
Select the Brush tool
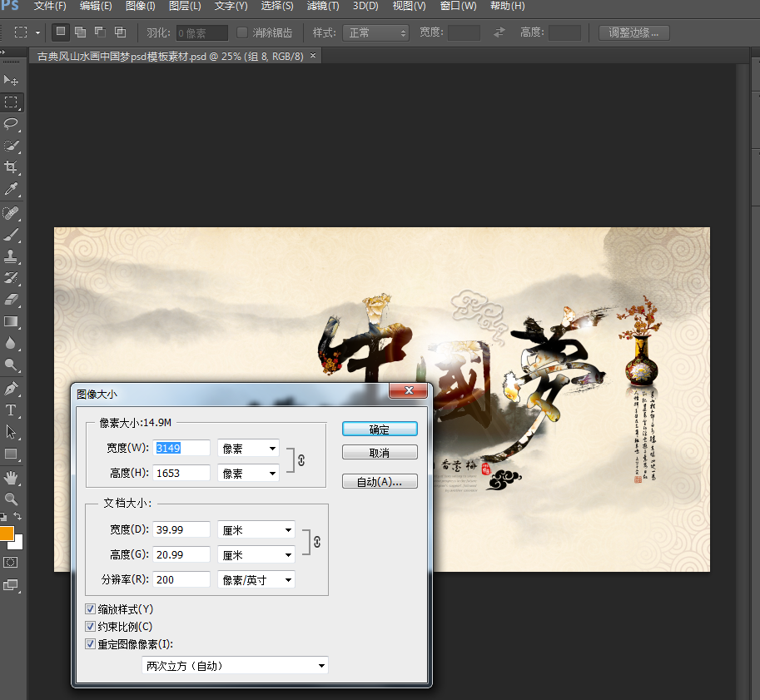[x=11, y=235]
